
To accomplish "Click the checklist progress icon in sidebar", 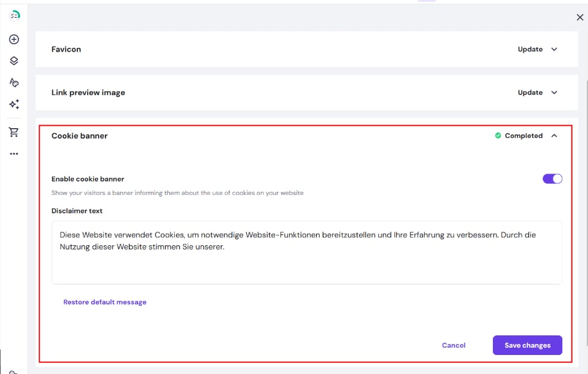I will [x=14, y=15].
